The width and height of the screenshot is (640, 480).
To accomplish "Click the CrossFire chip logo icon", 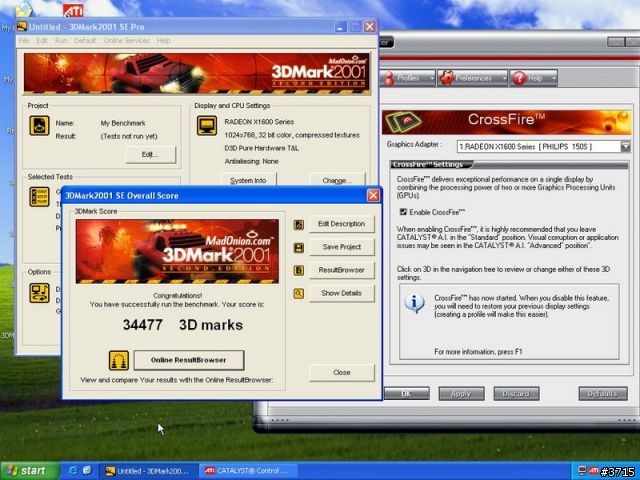I will pyautogui.click(x=404, y=122).
